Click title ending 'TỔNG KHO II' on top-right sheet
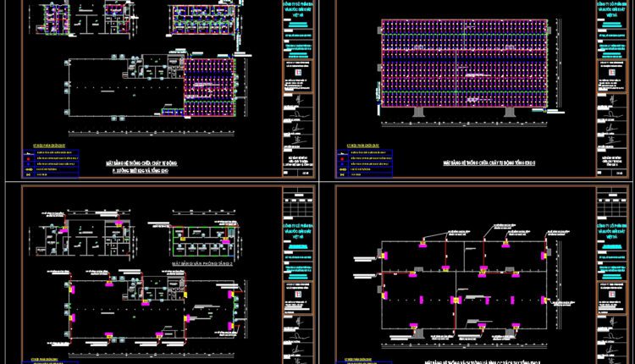Image resolution: width=635 pixels, height=364 pixels. (x=489, y=163)
